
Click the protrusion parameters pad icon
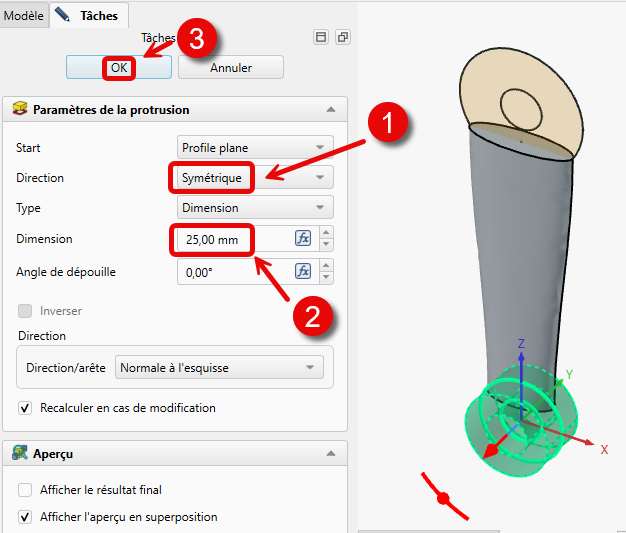20,109
